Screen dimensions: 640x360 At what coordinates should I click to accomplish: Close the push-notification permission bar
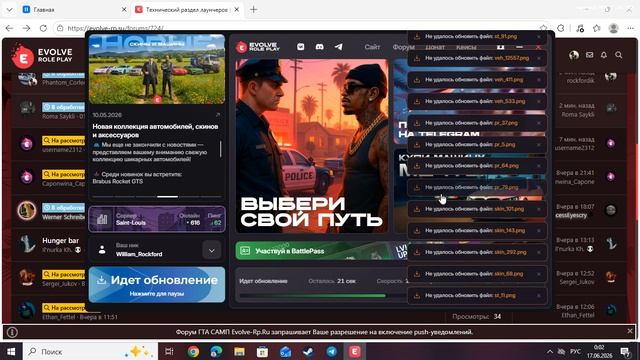click(x=630, y=331)
